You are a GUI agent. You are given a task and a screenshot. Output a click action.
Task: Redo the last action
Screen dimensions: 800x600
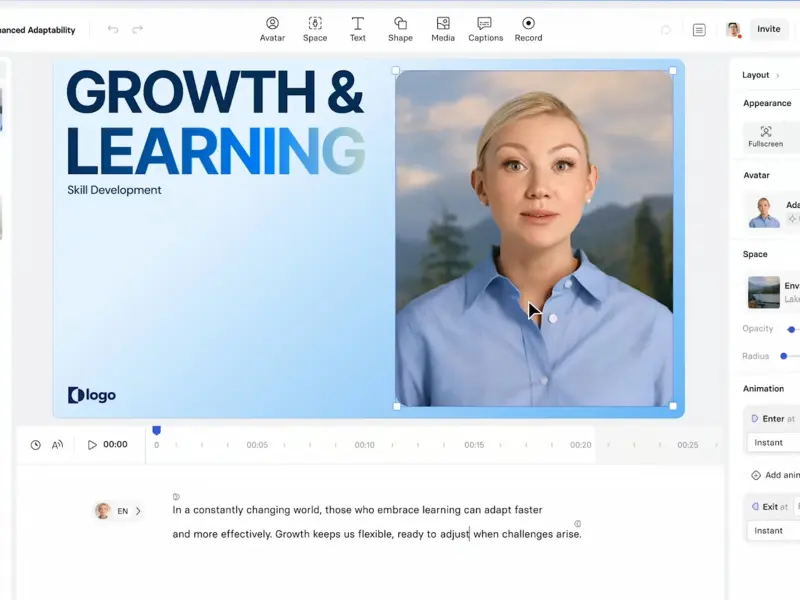pyautogui.click(x=137, y=30)
